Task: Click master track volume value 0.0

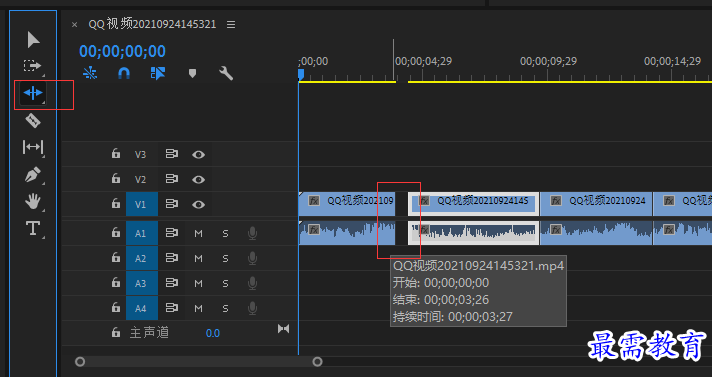Action: (213, 333)
